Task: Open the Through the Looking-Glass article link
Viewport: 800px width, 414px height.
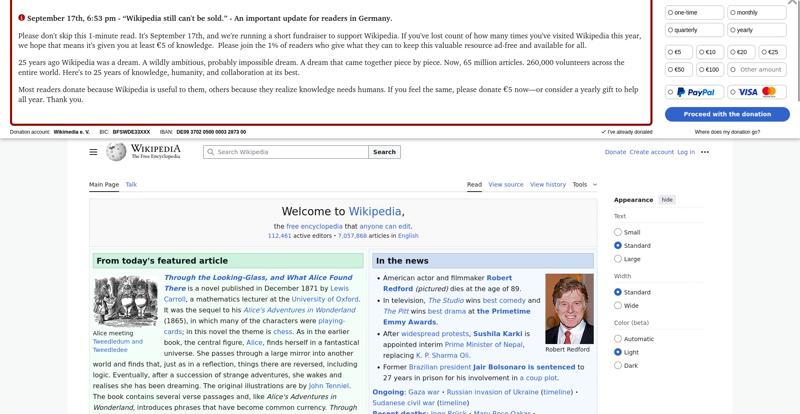Action: (x=258, y=283)
